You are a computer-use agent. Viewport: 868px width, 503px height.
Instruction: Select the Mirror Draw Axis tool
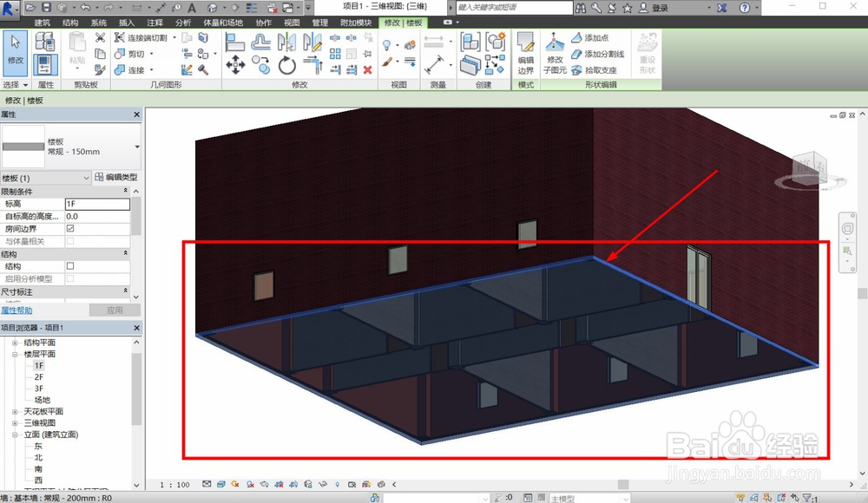pyautogui.click(x=312, y=42)
